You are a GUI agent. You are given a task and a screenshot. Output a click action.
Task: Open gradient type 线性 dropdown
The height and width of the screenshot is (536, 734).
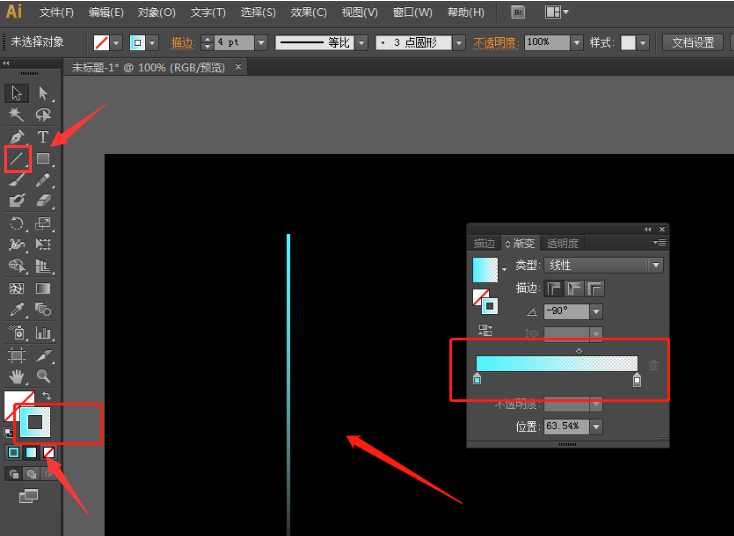click(656, 265)
